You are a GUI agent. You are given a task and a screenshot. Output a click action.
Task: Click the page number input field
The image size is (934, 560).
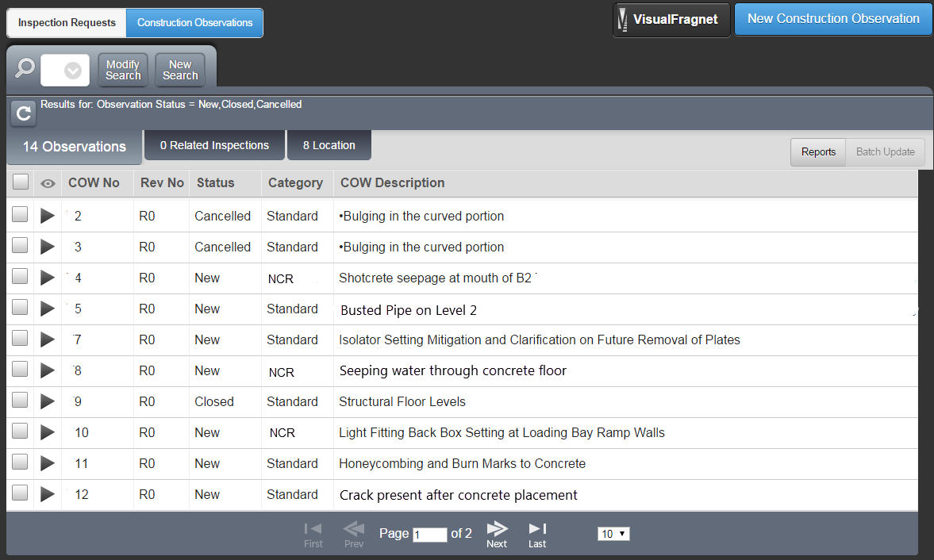429,535
